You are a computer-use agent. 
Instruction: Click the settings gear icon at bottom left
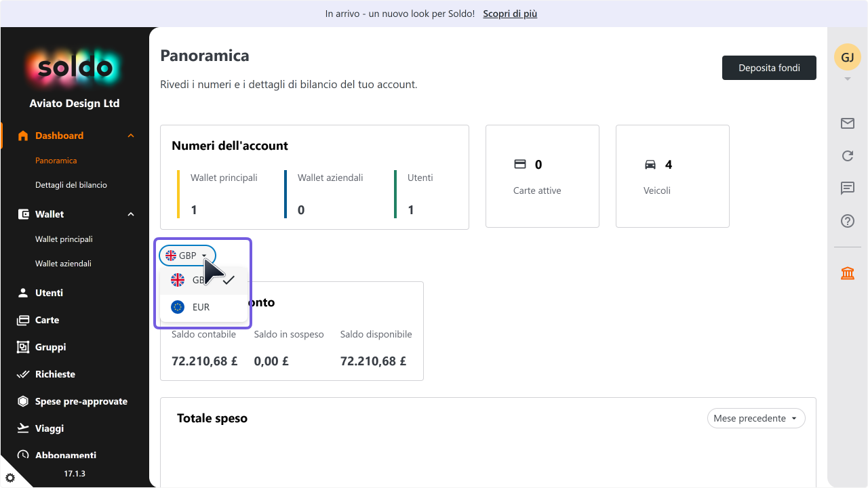point(9,478)
